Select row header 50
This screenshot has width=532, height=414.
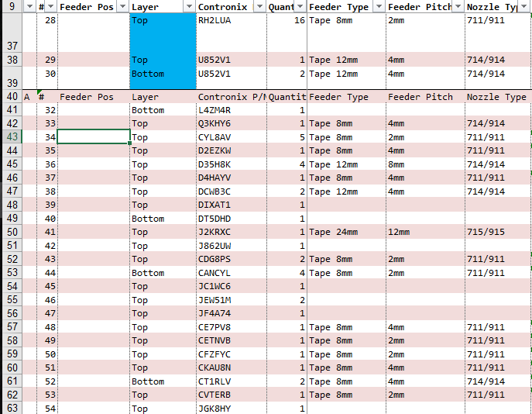12,232
